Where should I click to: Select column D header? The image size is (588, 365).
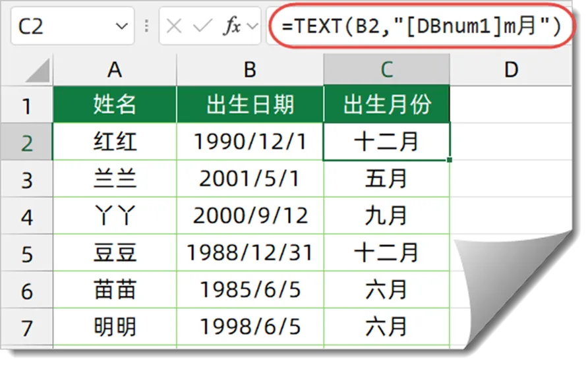[x=511, y=70]
